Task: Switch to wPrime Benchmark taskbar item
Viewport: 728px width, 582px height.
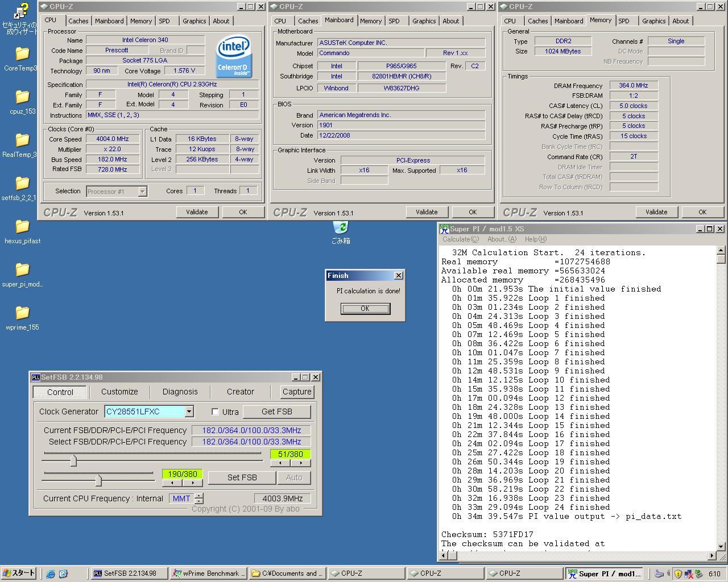Action: coord(209,573)
